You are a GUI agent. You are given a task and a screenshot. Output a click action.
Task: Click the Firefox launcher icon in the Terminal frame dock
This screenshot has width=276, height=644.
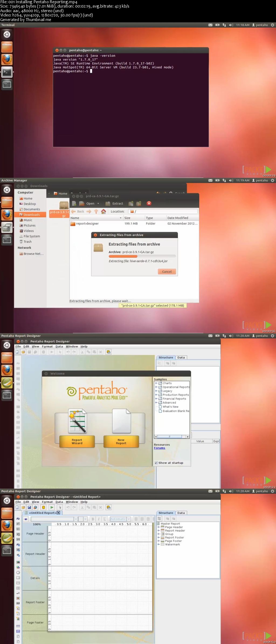click(x=7, y=60)
